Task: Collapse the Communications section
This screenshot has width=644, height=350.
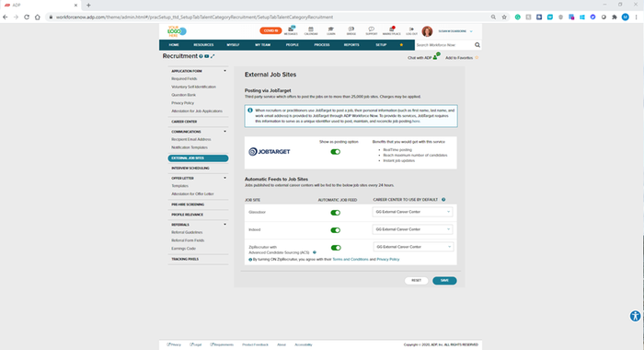Action: pos(224,132)
